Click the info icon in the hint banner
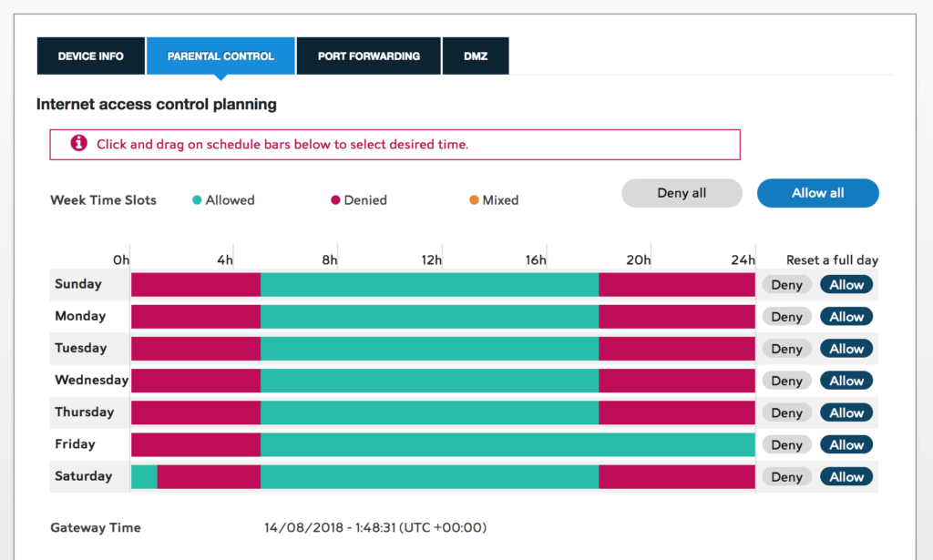 click(79, 143)
